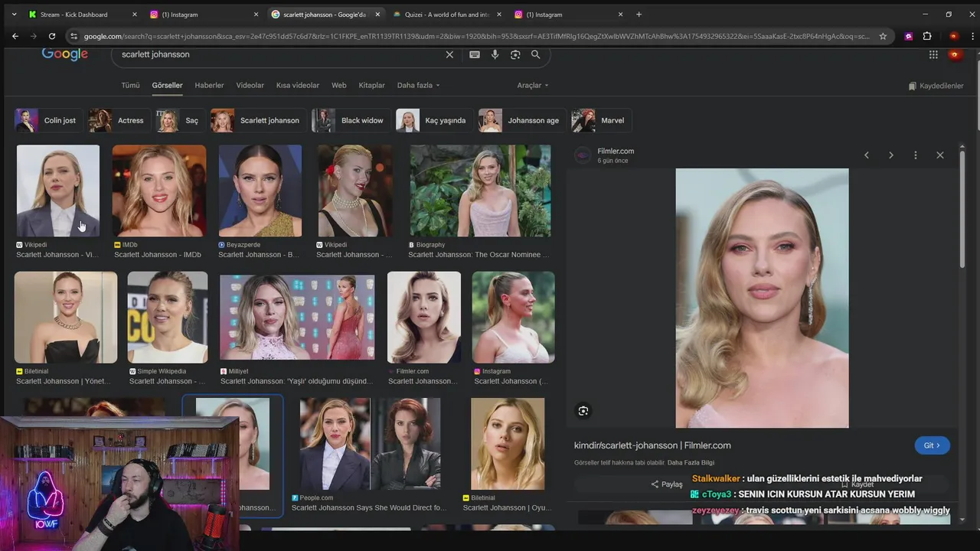
Task: Switch to the Stream - Kick Dashboard tab
Action: click(x=82, y=15)
